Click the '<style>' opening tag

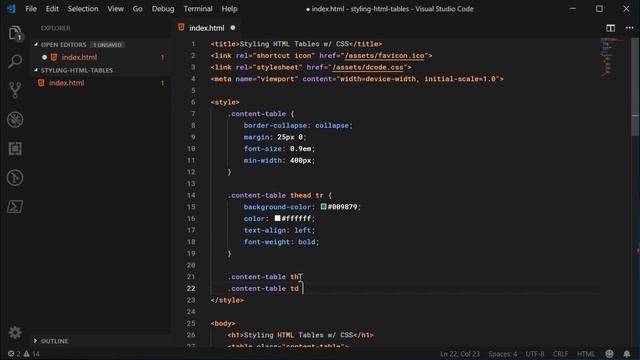click(225, 102)
